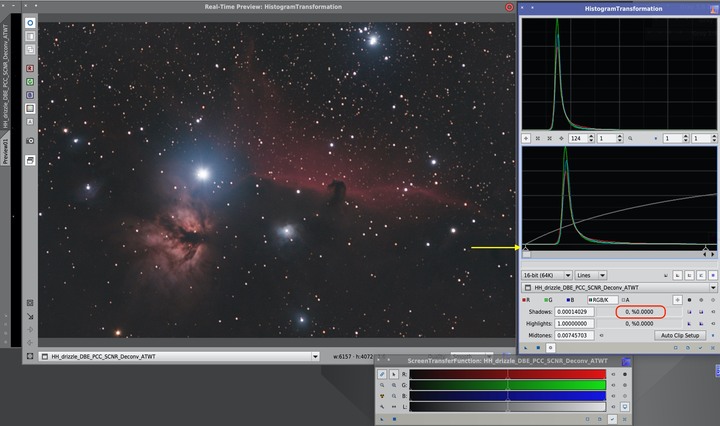
Task: Toggle the red channel preview icon
Action: pos(30,69)
